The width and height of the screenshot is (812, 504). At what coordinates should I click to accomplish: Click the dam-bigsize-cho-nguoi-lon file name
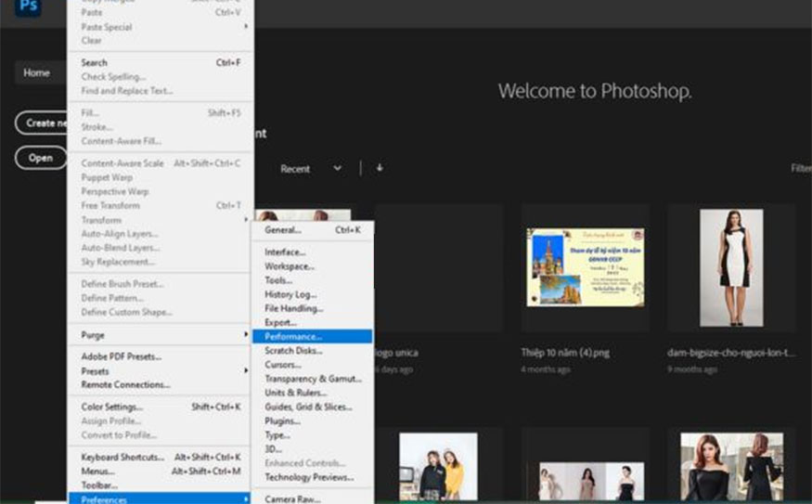point(730,353)
